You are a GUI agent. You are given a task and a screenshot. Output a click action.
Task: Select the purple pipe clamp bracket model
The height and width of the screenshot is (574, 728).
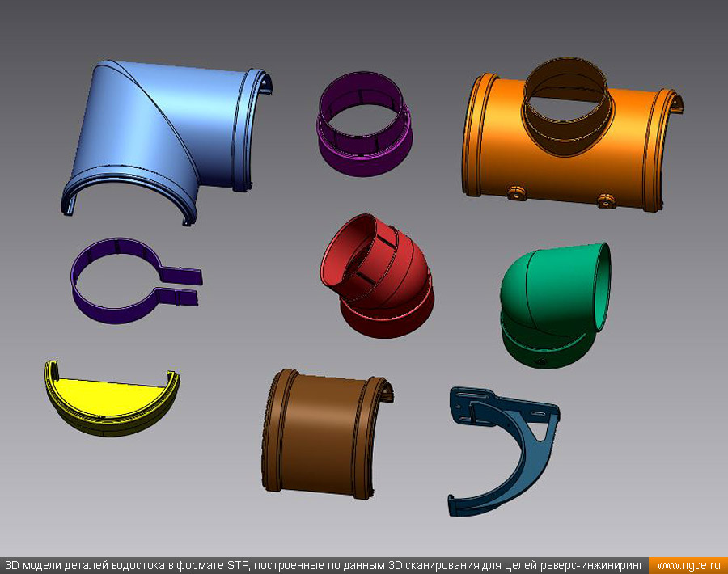(x=137, y=281)
